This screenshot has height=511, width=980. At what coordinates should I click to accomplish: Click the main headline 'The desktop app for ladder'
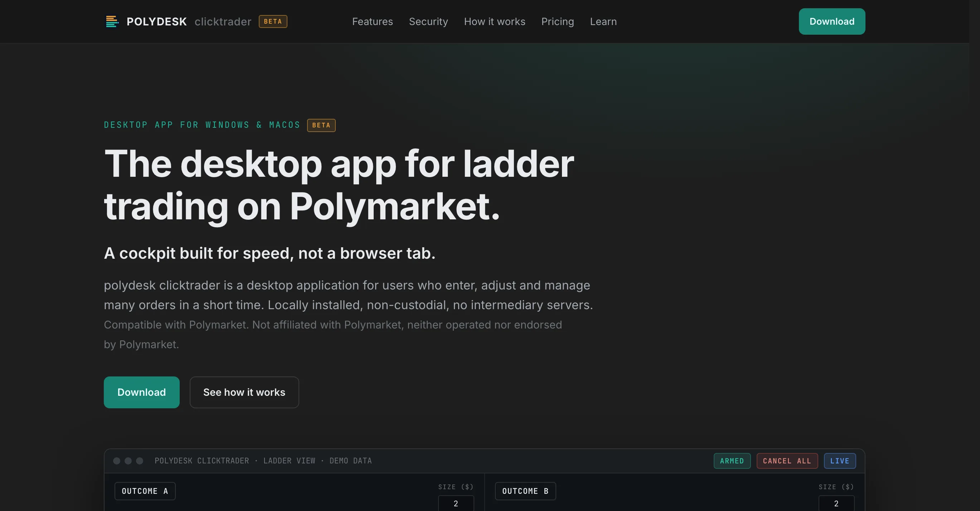coord(339,164)
